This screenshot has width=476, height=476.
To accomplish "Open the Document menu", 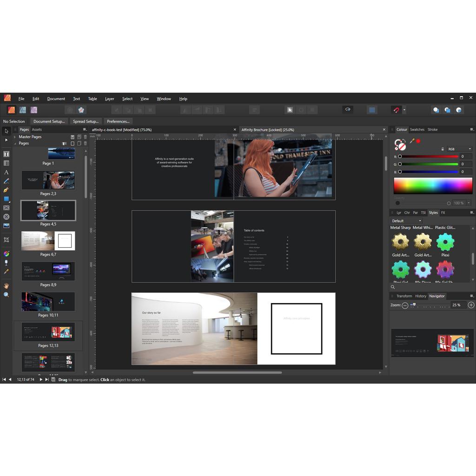I will coord(56,99).
